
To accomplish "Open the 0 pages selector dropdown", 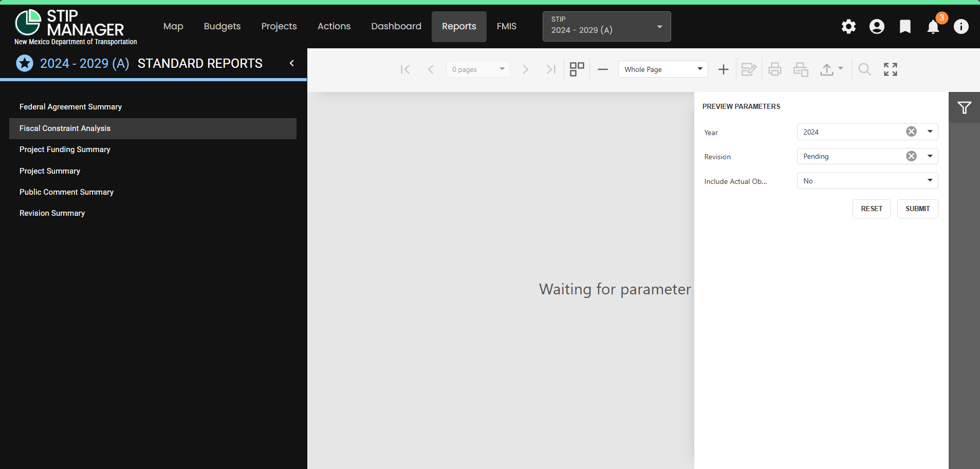I will (478, 69).
